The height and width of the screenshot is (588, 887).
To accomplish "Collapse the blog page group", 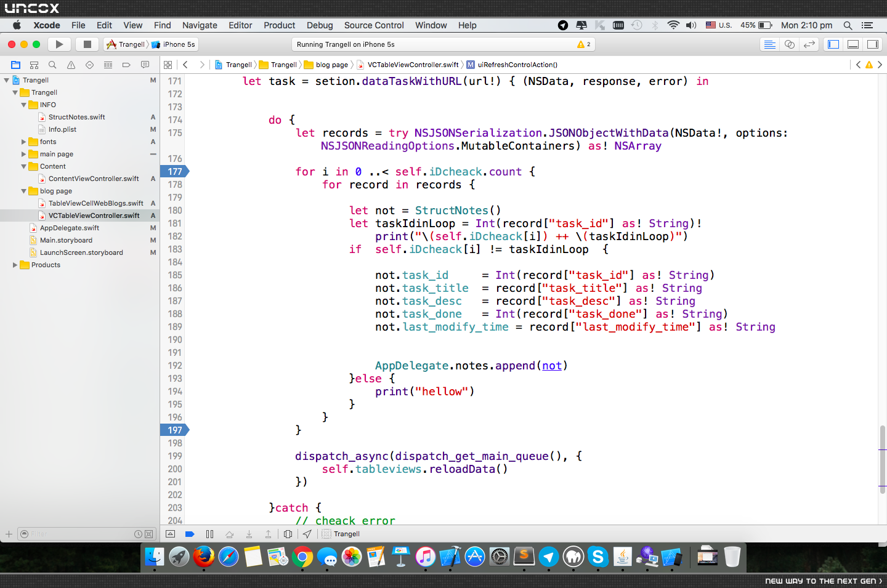I will coord(23,191).
